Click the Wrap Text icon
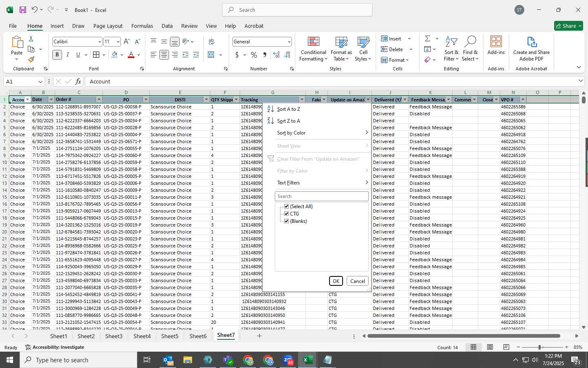 pos(212,42)
